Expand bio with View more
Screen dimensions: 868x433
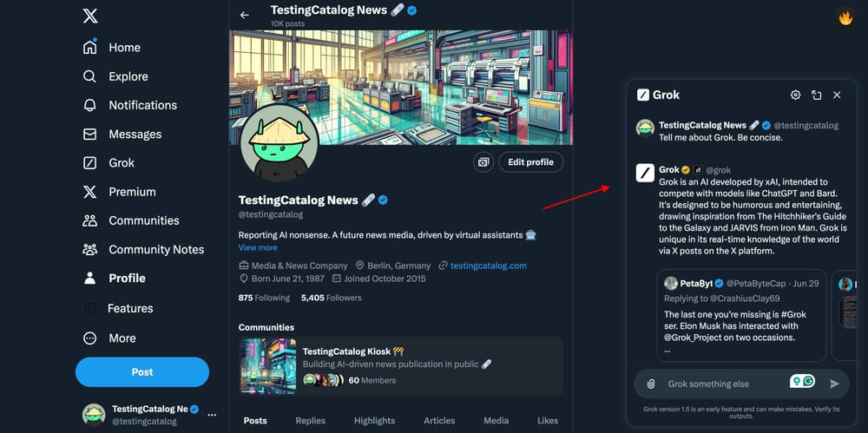258,247
